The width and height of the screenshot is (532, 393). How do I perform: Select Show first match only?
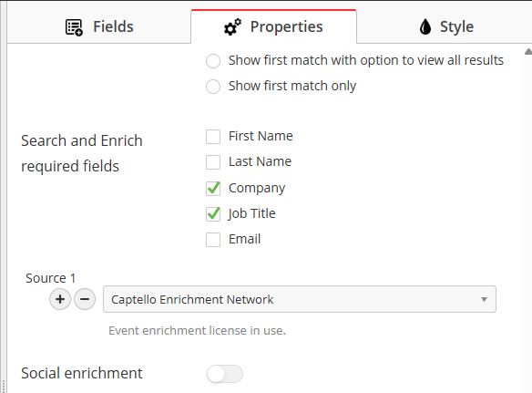(x=213, y=87)
